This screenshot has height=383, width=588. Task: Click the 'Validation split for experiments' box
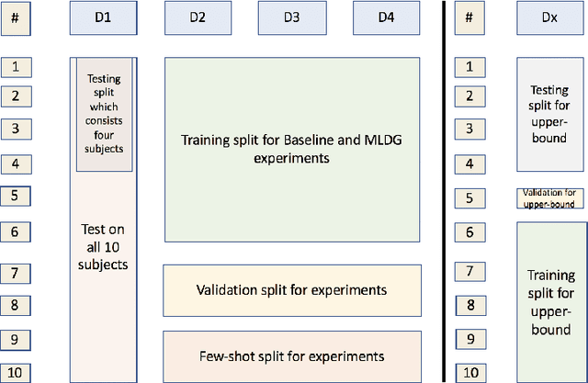pos(291,290)
